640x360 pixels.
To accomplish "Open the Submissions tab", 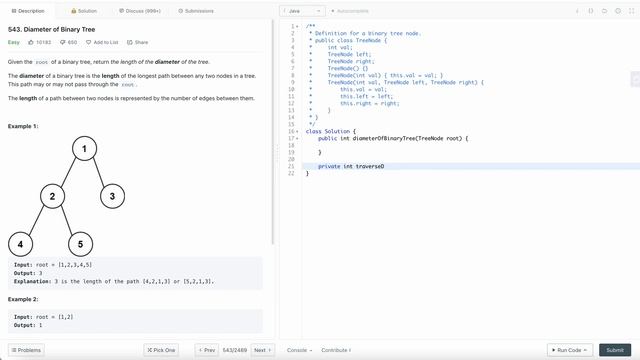I will coord(196,11).
